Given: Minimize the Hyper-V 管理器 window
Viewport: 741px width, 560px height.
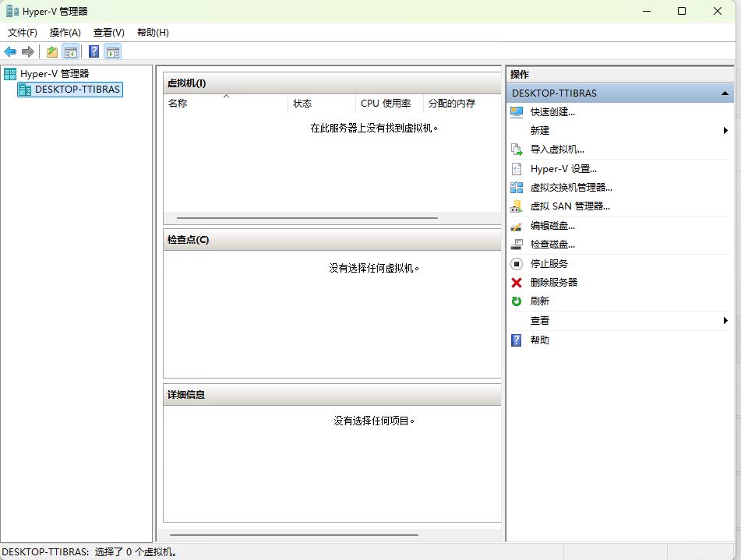Looking at the screenshot, I should (647, 11).
